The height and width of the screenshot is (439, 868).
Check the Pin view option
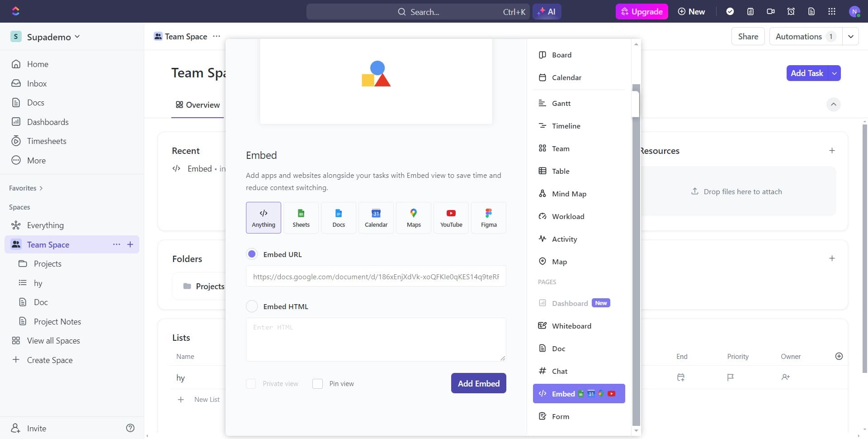[318, 383]
